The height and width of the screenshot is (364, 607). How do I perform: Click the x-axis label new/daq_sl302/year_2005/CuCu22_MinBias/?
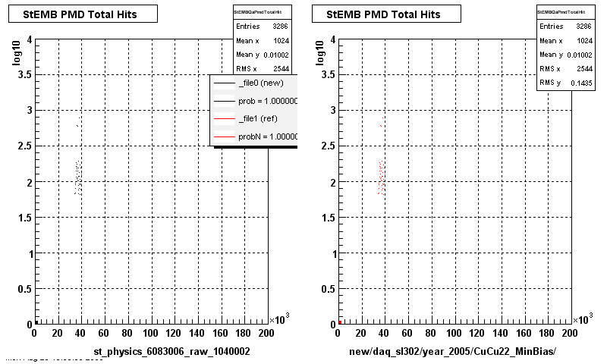(x=452, y=351)
